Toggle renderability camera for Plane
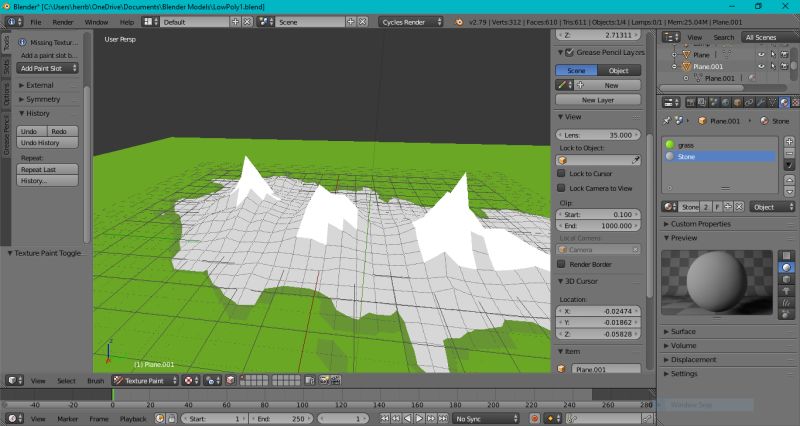The height and width of the screenshot is (426, 800). coord(784,54)
